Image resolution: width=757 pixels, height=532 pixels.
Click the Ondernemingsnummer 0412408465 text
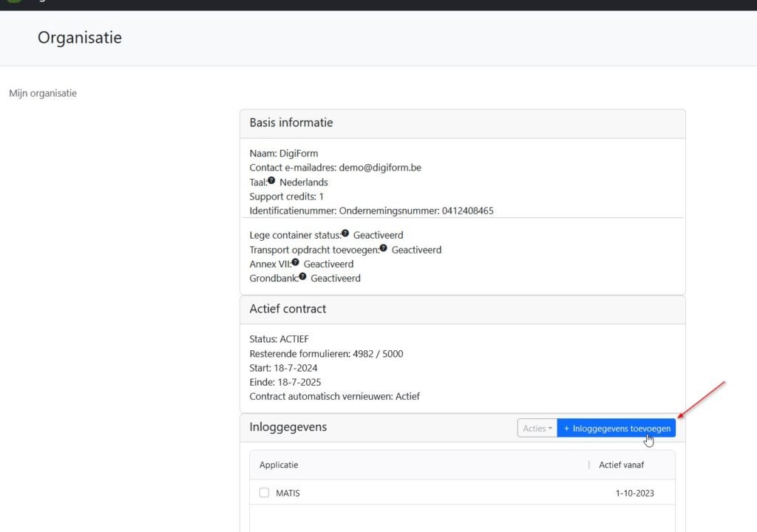416,211
